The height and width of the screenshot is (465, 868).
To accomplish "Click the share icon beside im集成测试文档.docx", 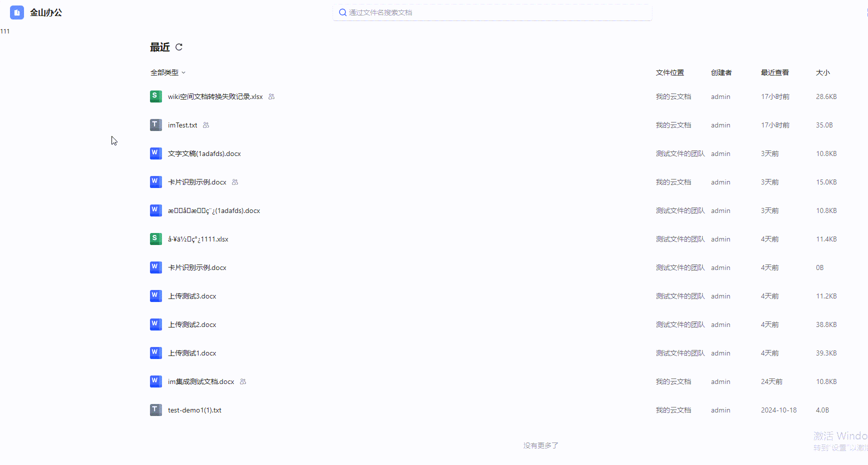I will 243,381.
